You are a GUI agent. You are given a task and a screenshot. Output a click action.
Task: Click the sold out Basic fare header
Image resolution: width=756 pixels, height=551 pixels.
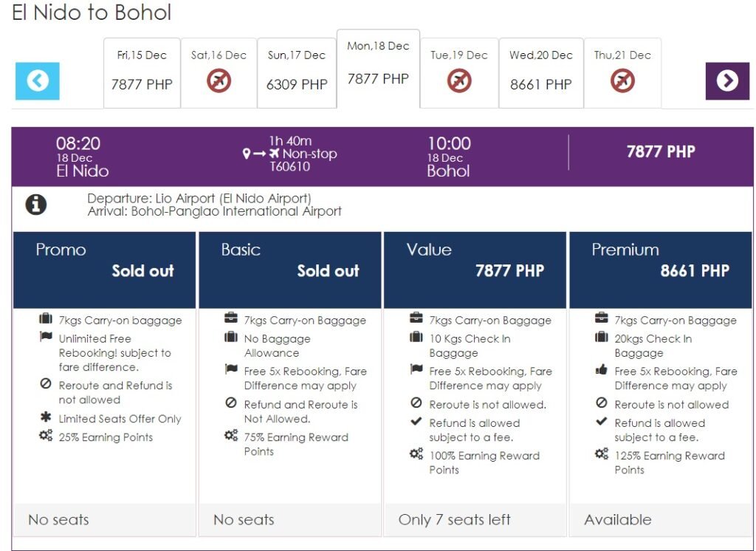point(289,270)
